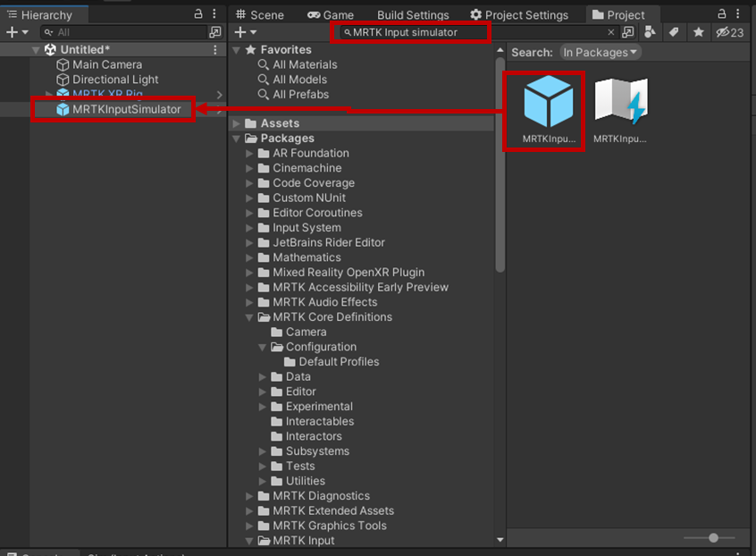
Task: Collapse the Untitled scene arrow
Action: 35,50
